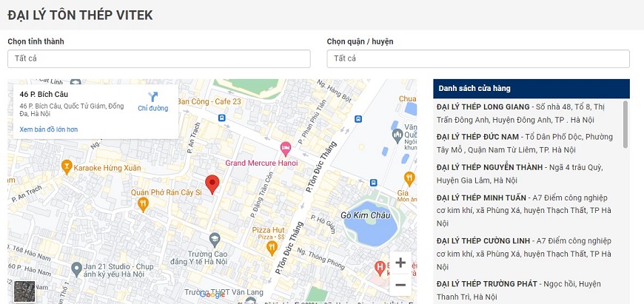The height and width of the screenshot is (304, 644).
Task: Select the Pizza Hut restaurant marker
Action: point(272,248)
